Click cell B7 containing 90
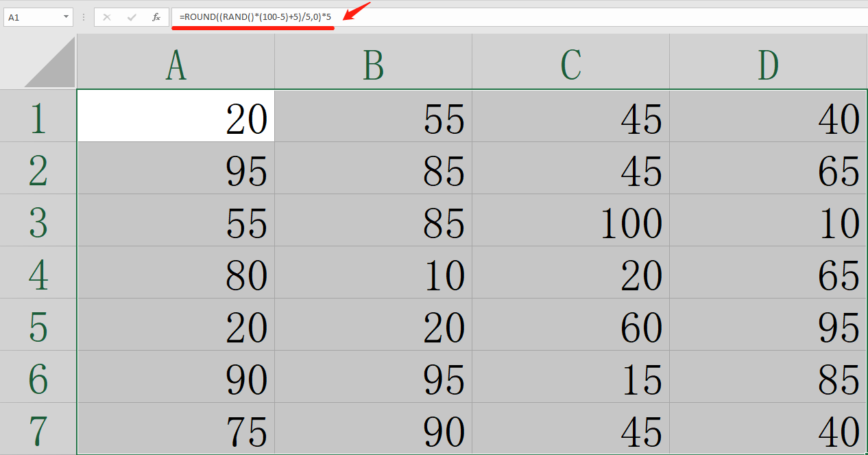Viewport: 868px width, 455px height. tap(374, 428)
